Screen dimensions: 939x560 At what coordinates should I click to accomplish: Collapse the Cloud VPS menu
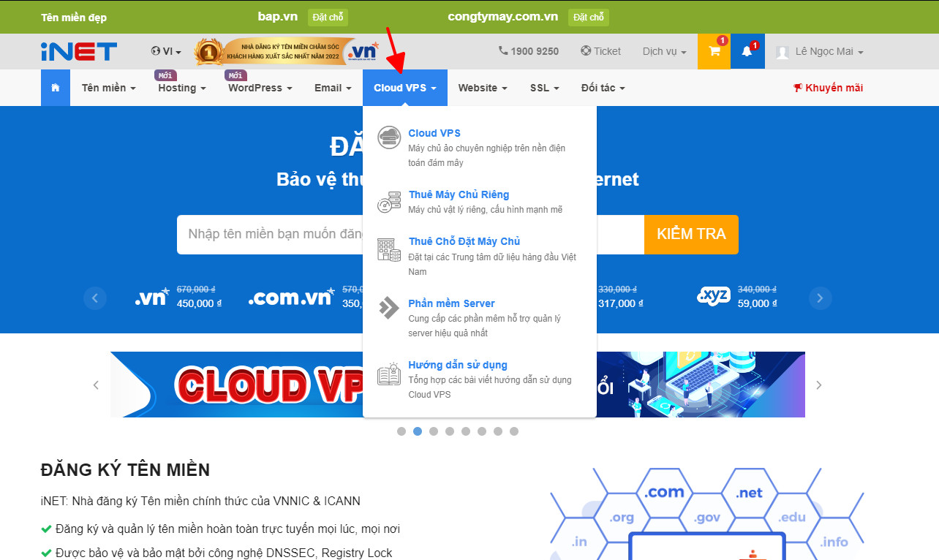(405, 88)
